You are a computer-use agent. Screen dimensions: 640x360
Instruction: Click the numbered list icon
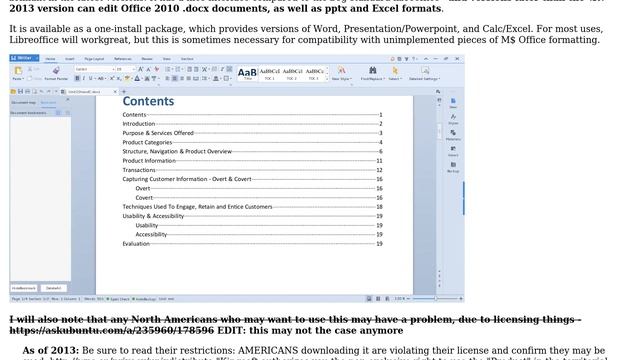coord(177,69)
